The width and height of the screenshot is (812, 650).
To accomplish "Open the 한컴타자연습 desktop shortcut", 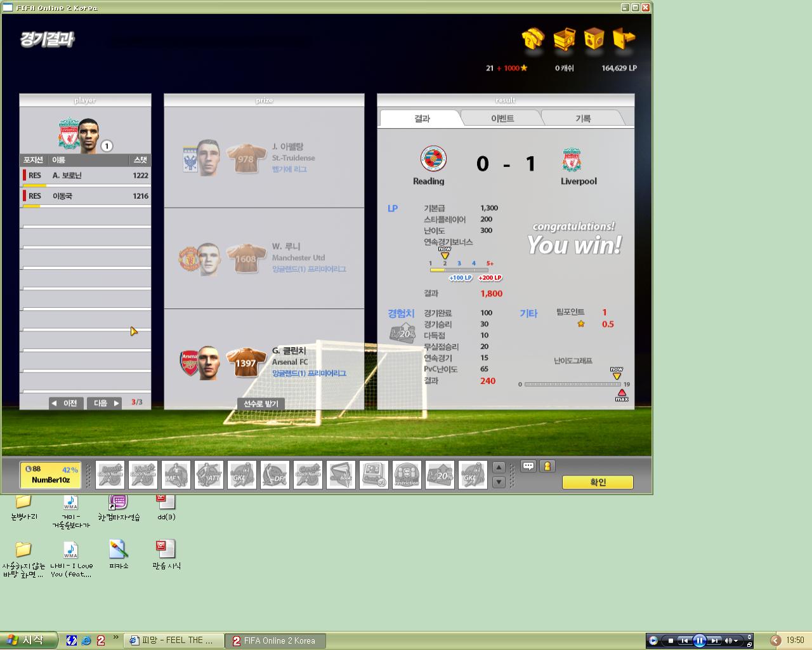I will coord(119,508).
